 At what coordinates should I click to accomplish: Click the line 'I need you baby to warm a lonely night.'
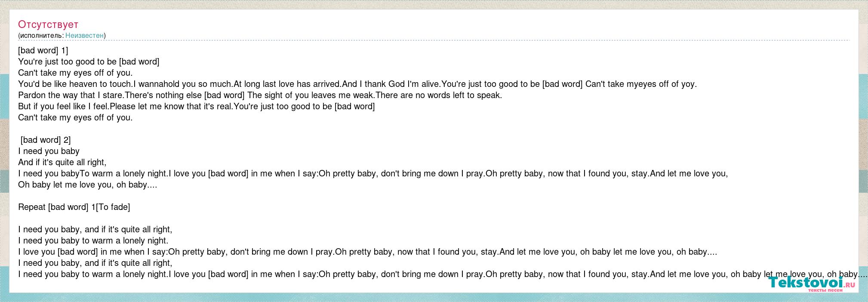pos(93,240)
